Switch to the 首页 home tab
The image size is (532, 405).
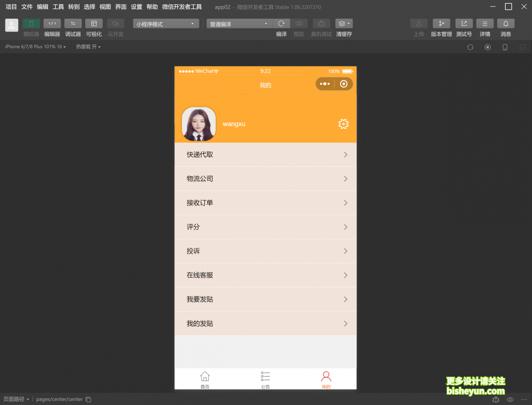[x=205, y=380]
